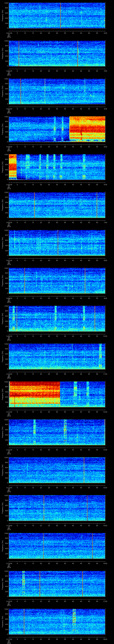Viewport: 114px width, 644px height.
Task: Click the '9:14:00' start time label
Action: (x=9, y=525)
